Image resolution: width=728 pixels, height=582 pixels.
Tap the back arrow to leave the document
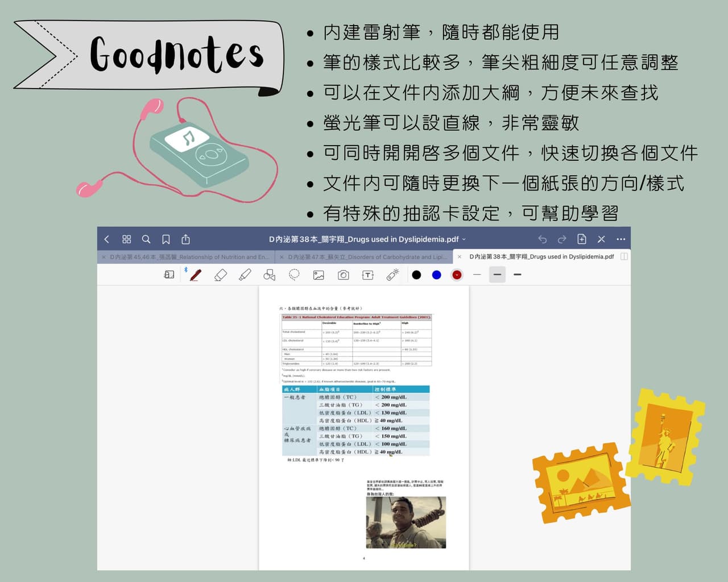coord(107,239)
